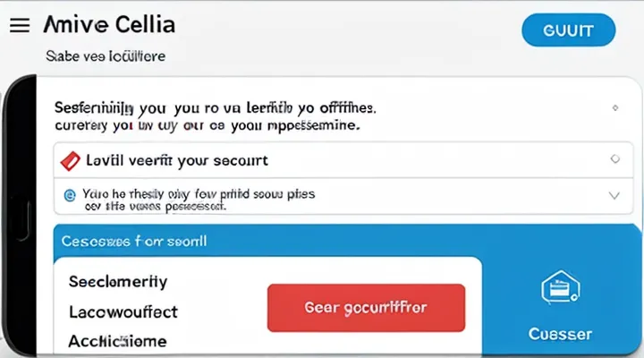The image size is (644, 358).
Task: Click the small diamond icon by the heading
Action: click(614, 108)
